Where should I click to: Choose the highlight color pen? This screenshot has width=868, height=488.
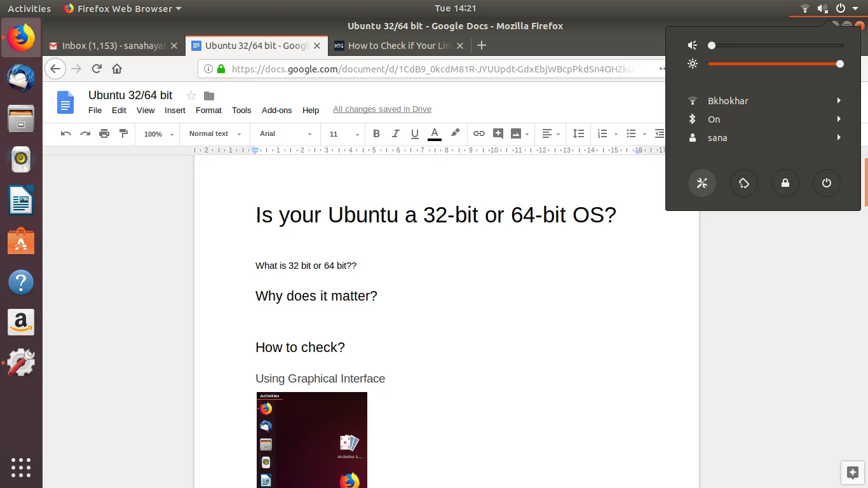455,133
